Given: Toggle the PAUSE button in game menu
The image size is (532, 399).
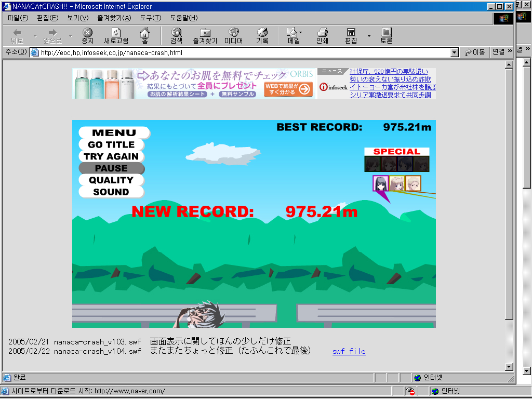Looking at the screenshot, I should pos(111,168).
